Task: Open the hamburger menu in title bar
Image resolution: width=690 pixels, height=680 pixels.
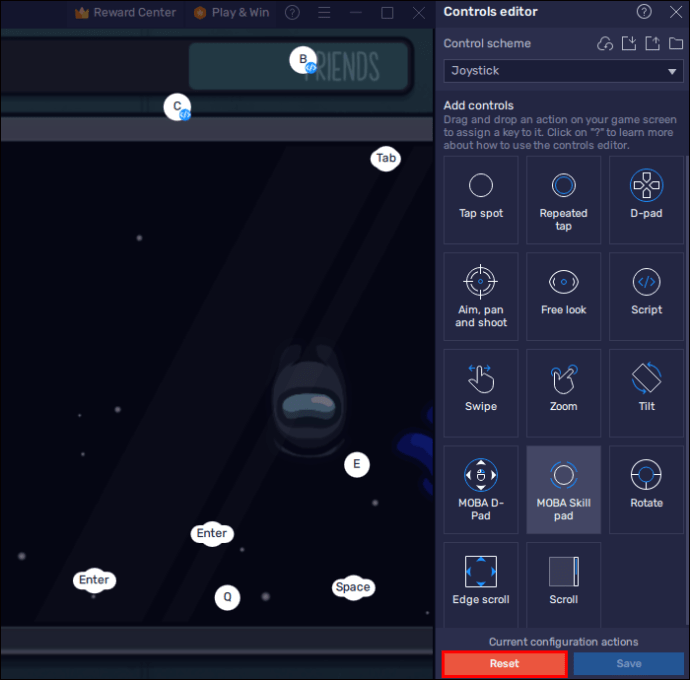Action: (324, 13)
